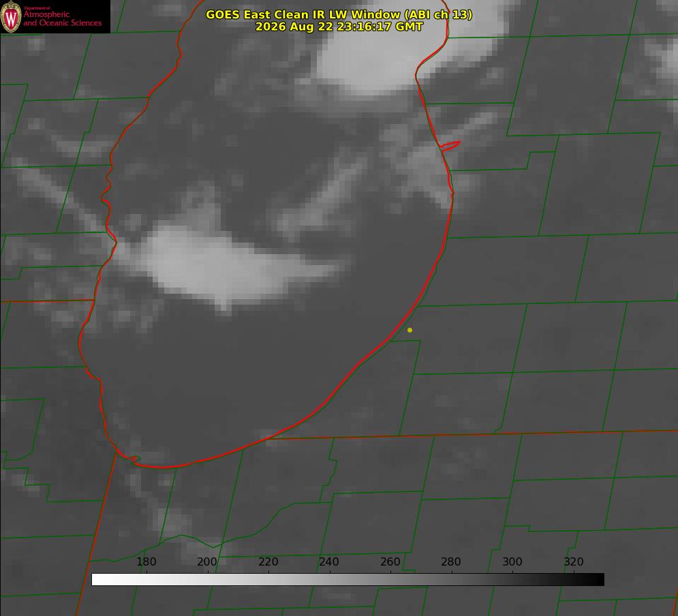Click the 280 tick label on colorbar
The image size is (678, 616).
(x=451, y=561)
